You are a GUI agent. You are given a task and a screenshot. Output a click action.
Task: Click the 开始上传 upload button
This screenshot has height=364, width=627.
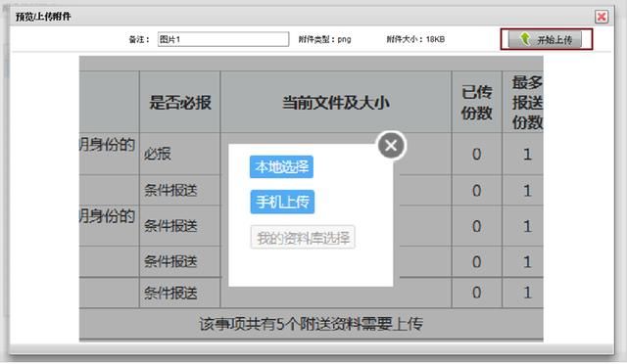click(x=545, y=39)
